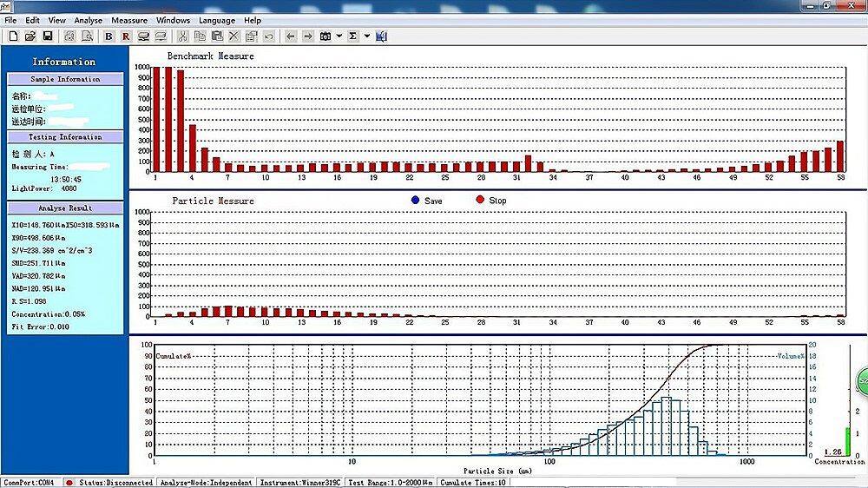Click the red R toolbar icon
Viewport: 868px width, 488px height.
click(x=126, y=36)
